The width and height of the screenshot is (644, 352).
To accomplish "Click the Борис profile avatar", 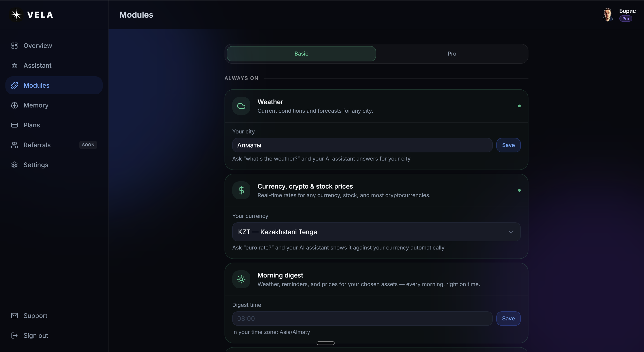I will click(x=608, y=15).
